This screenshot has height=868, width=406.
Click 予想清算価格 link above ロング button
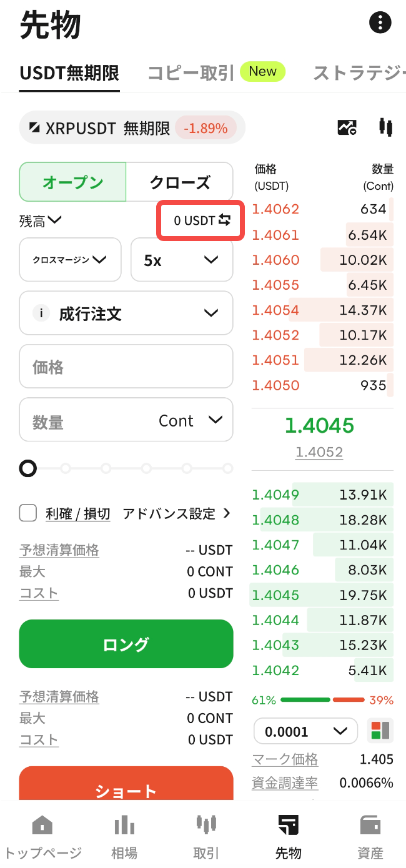[59, 550]
